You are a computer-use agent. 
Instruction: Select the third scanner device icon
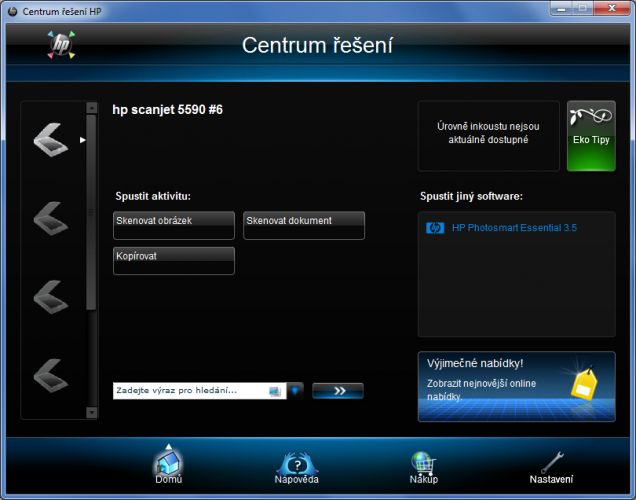[50, 297]
